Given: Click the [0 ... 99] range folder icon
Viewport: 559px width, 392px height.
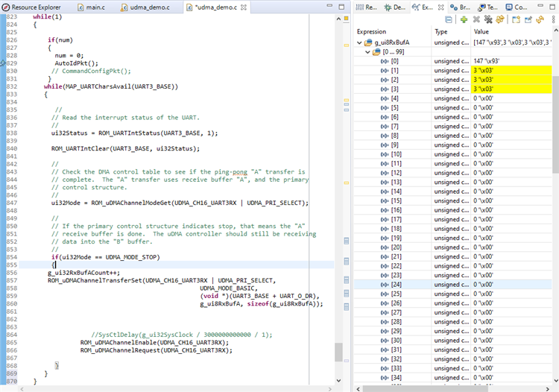Looking at the screenshot, I should 376,52.
